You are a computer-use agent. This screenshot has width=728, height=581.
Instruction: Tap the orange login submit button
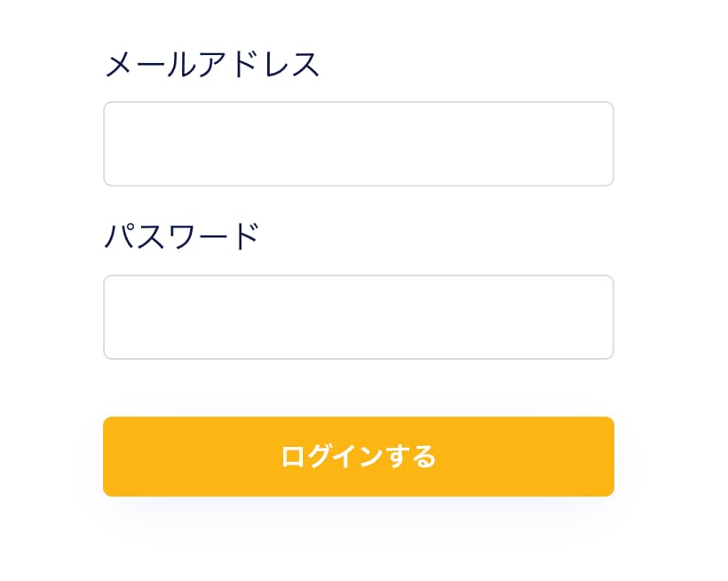(x=359, y=457)
